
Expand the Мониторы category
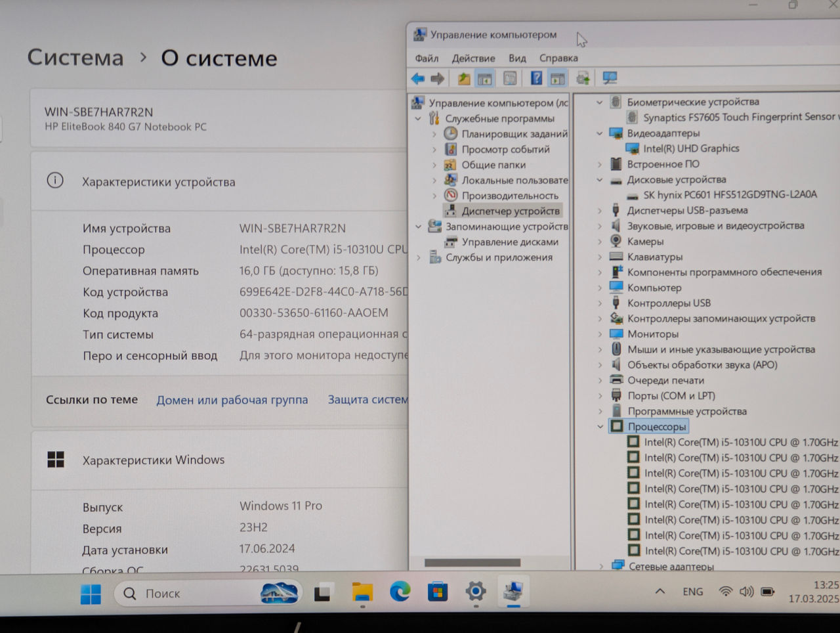599,334
